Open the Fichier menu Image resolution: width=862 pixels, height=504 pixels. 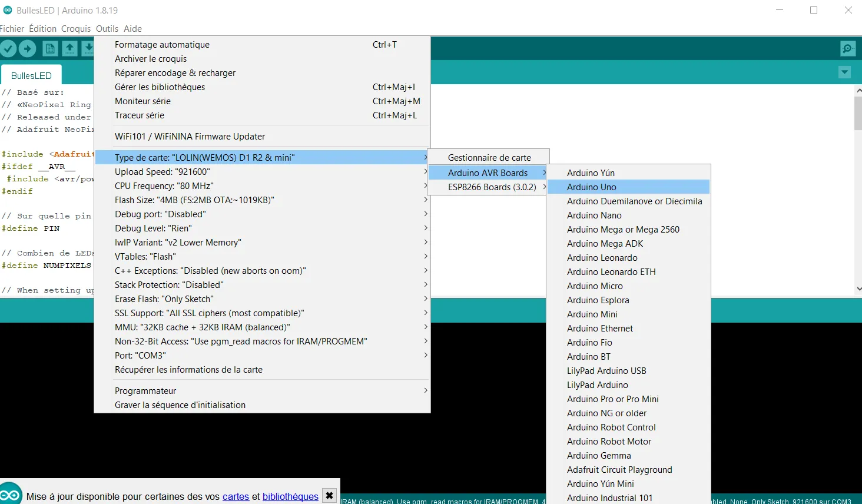point(12,28)
